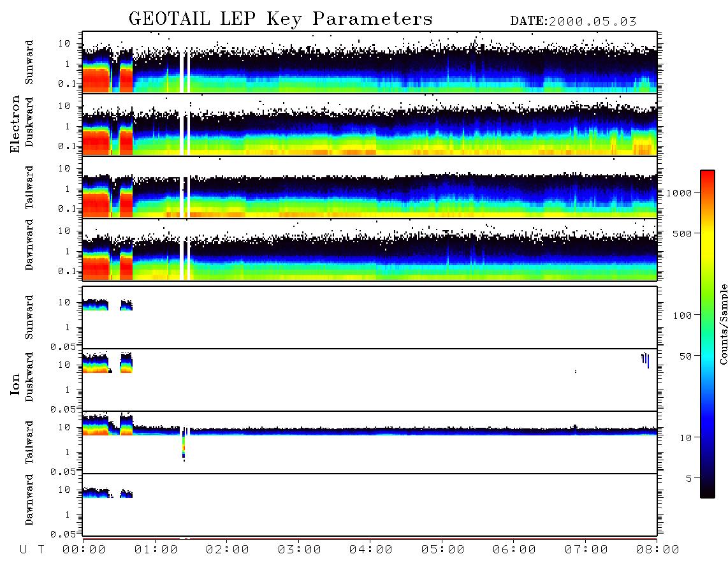Click the Electron Tailward panel label
This screenshot has height=561, width=728.
29,187
